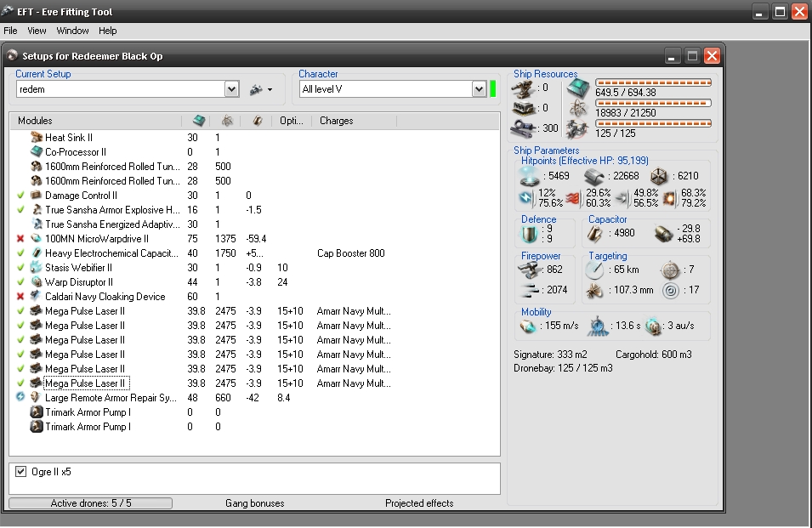Open the Window menu
This screenshot has width=812, height=528.
click(x=72, y=31)
